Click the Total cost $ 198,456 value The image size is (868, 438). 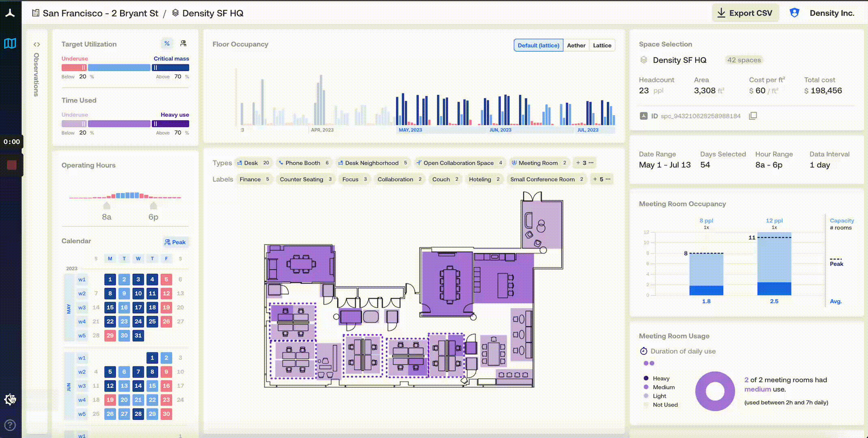823,91
